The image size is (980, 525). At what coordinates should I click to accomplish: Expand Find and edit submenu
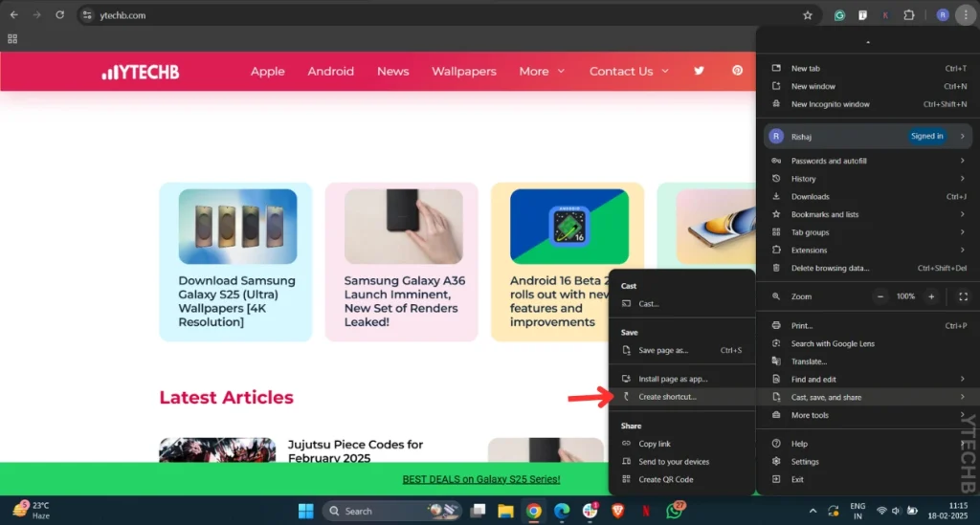867,379
